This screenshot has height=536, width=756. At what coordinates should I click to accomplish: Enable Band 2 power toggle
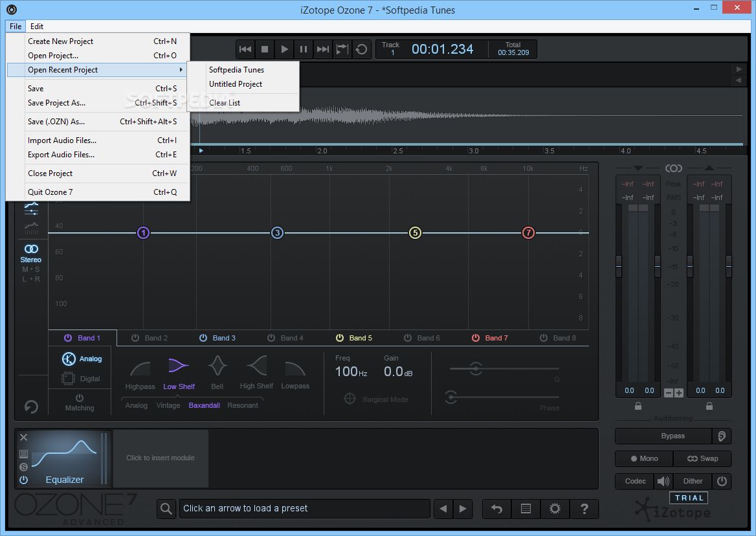pos(135,338)
